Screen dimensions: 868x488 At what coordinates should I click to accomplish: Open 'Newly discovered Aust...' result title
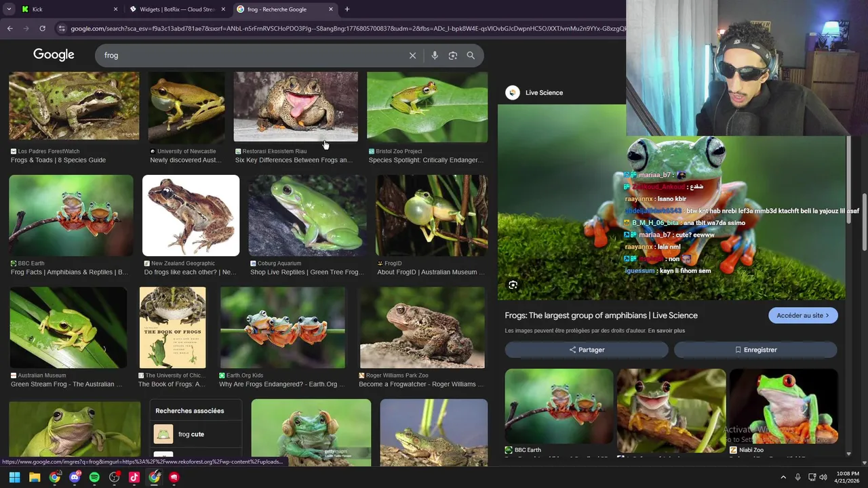[x=186, y=160]
